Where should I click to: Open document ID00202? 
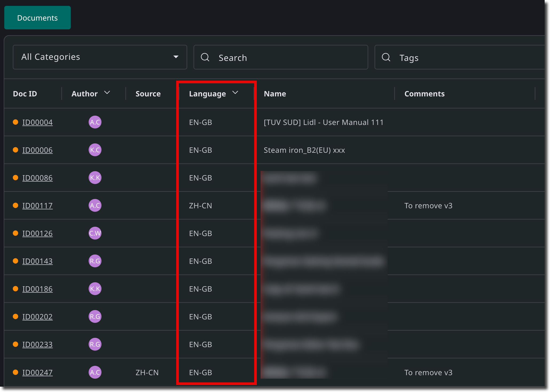37,317
